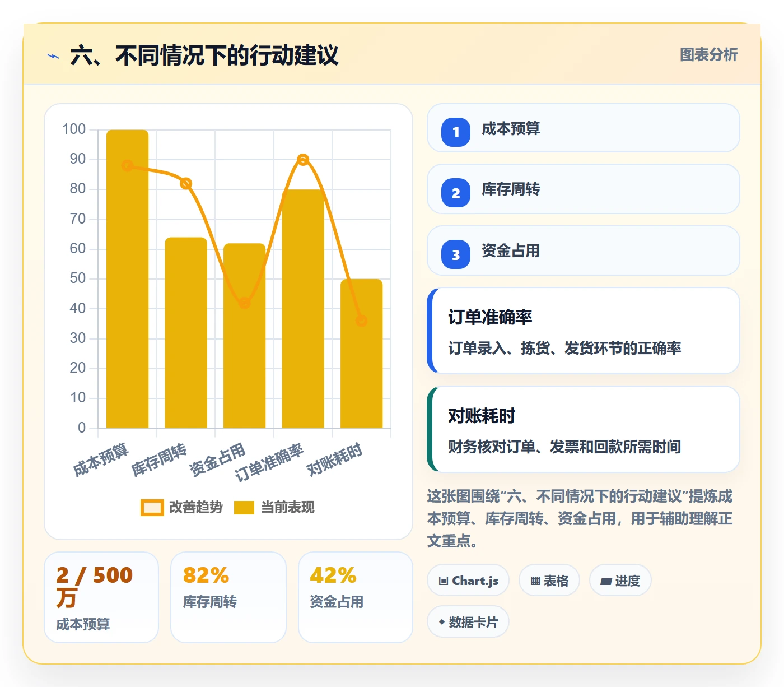
Task: Toggle the 改善趋势 legend swatch
Action: coord(152,508)
